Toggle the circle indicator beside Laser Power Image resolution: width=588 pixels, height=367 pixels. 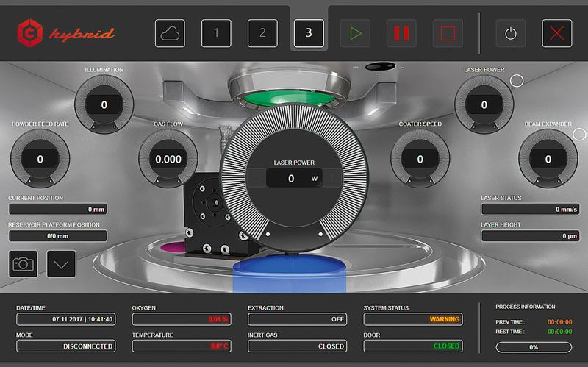[x=517, y=81]
